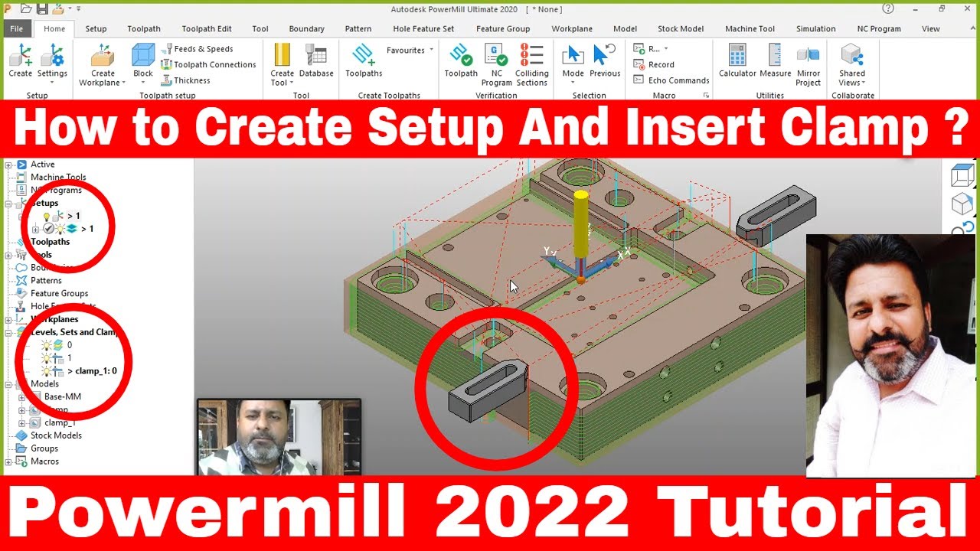Open the Calculator utility

tap(737, 61)
